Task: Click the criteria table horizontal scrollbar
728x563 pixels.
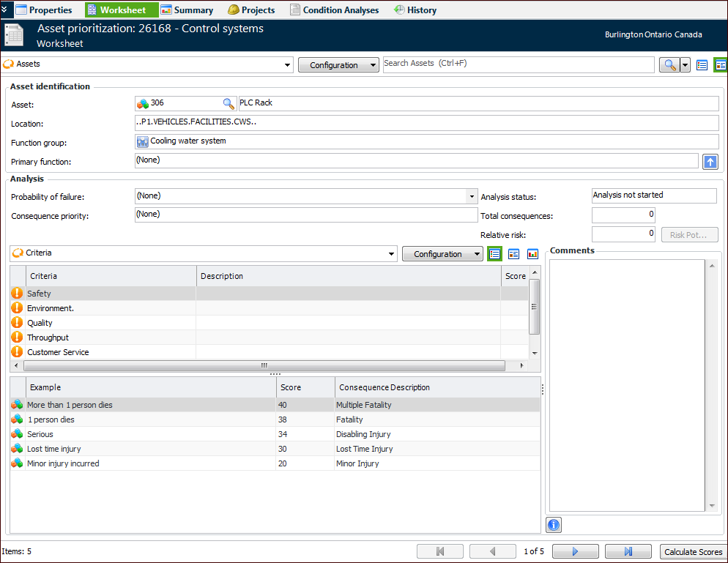Action: tap(264, 365)
